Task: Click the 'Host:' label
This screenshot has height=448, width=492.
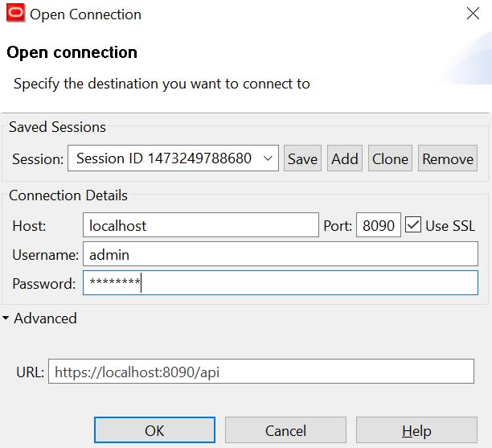Action: [29, 226]
